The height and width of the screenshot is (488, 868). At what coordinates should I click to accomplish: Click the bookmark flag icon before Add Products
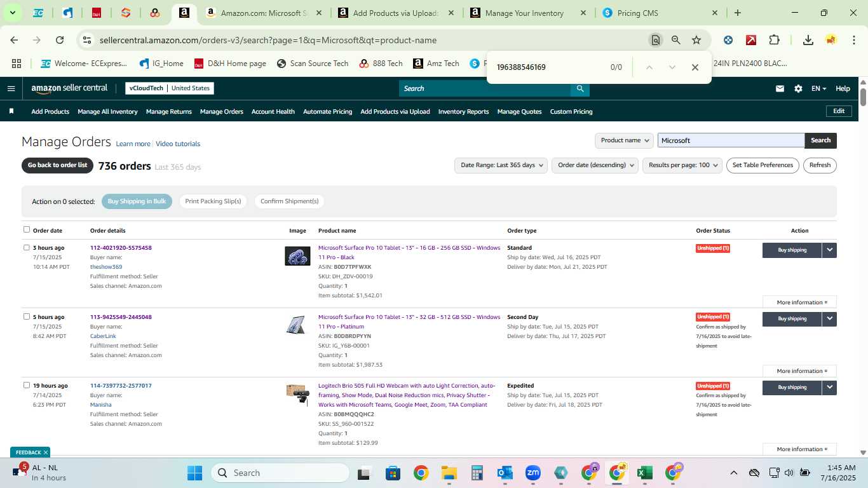(x=11, y=111)
